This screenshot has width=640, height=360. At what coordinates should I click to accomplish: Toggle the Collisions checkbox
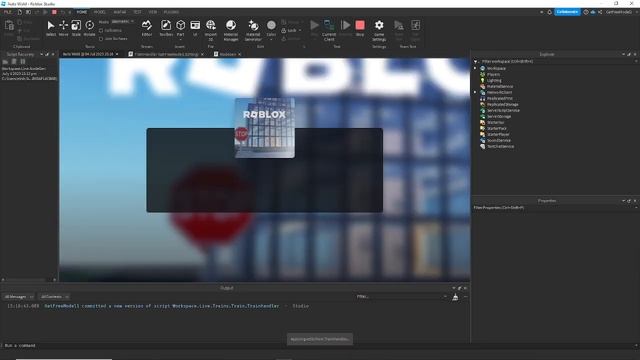(x=101, y=31)
